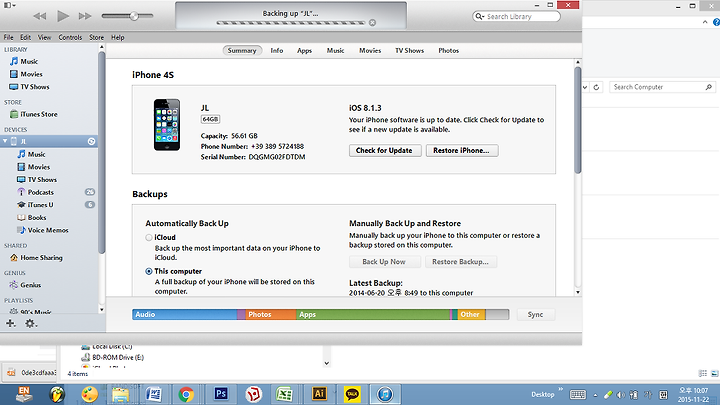Click the play button in iTunes
Image resolution: width=720 pixels, height=405 pixels.
click(63, 16)
